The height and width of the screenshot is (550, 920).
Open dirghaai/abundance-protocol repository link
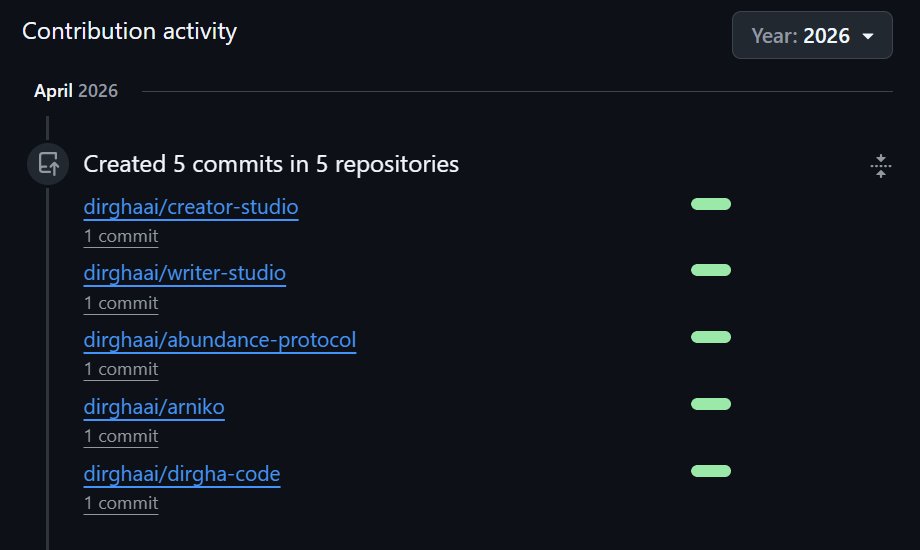point(219,340)
